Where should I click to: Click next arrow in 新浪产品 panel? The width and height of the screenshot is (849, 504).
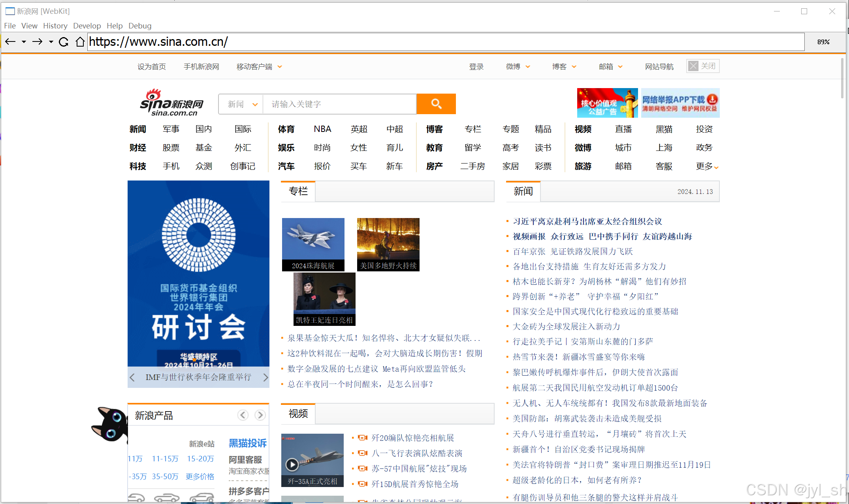coord(260,415)
